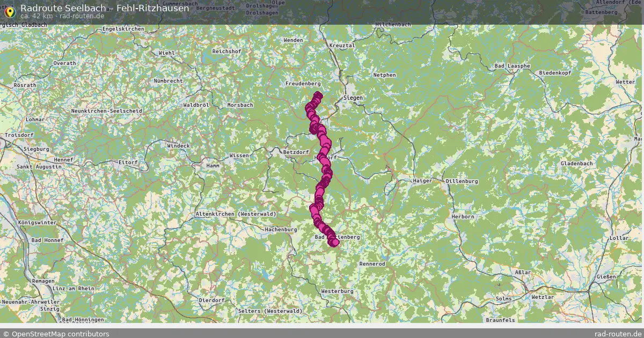Click the Bad Laasphe town label
The height and width of the screenshot is (338, 644).
513,66
